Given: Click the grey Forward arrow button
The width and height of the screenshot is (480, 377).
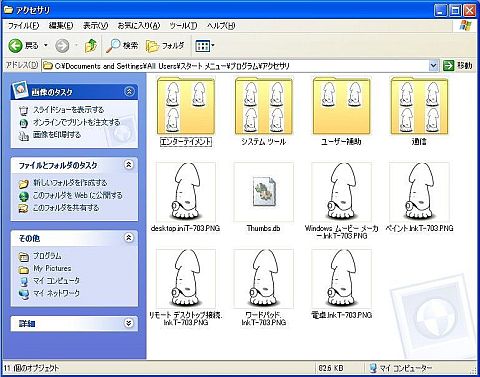Looking at the screenshot, I should point(62,46).
